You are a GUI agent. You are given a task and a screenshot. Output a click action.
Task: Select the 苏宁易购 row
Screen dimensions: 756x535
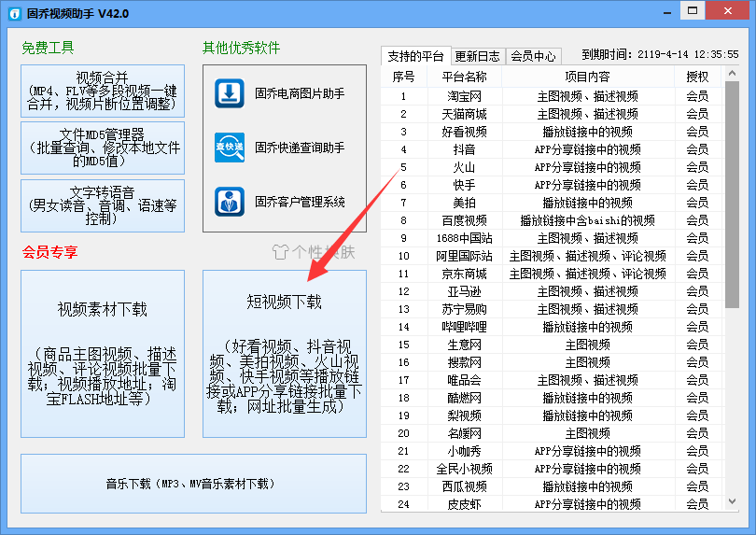click(553, 309)
